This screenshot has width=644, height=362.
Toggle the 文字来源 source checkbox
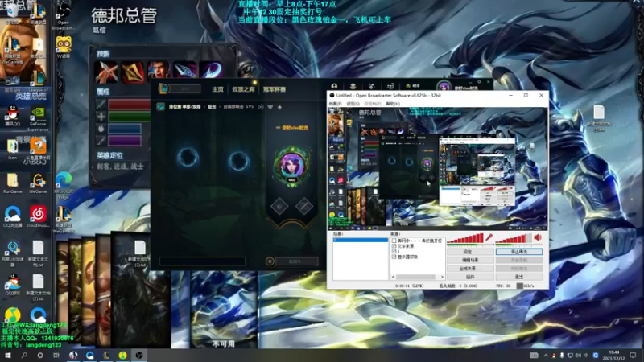coord(394,246)
